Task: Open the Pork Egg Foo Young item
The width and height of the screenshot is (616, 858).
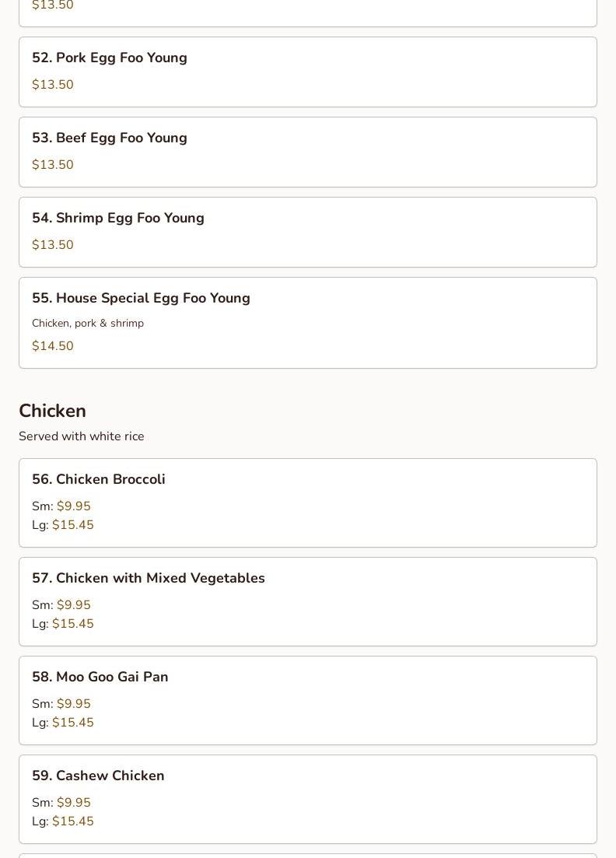Action: click(307, 72)
